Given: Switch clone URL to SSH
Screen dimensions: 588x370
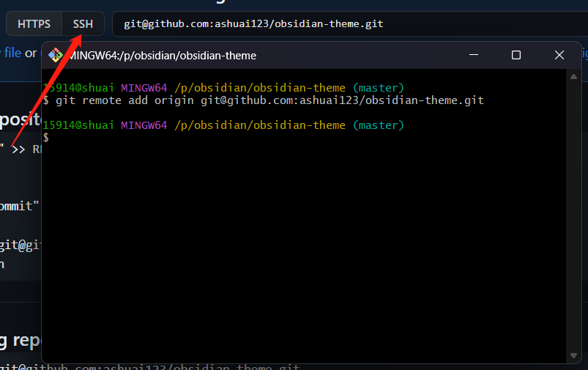Looking at the screenshot, I should (x=83, y=23).
